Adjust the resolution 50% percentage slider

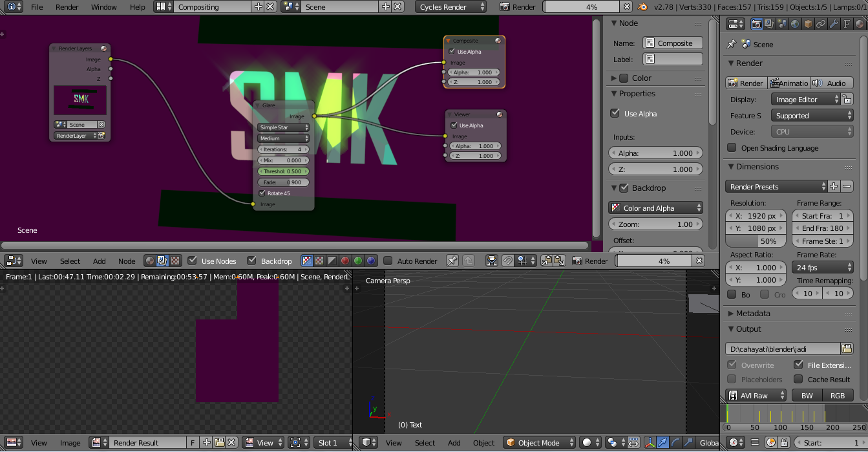tap(757, 241)
